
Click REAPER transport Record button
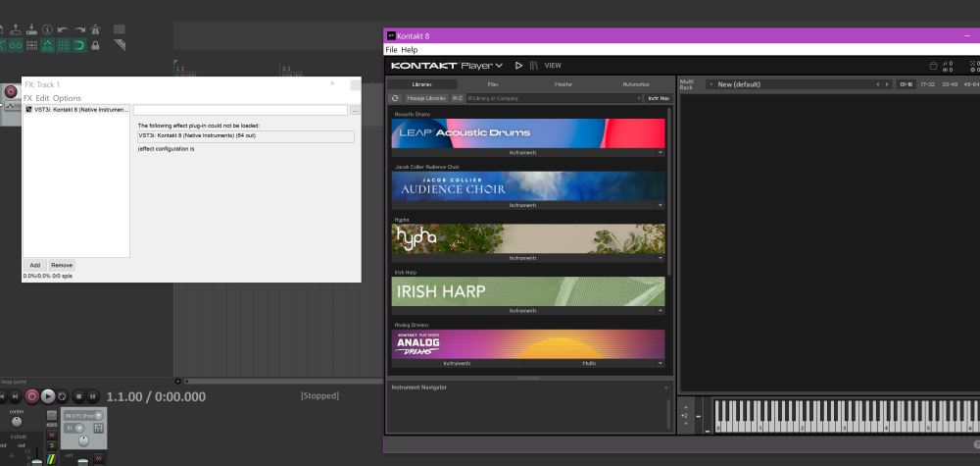(x=32, y=396)
